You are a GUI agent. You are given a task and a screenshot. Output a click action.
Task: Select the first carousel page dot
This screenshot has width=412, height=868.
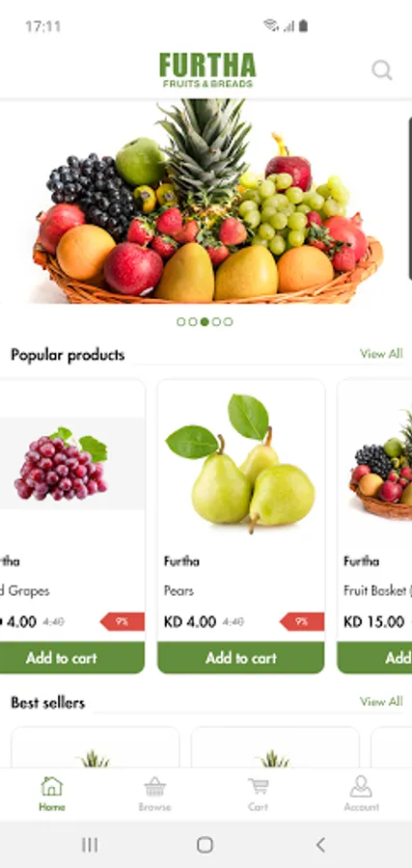(x=181, y=321)
